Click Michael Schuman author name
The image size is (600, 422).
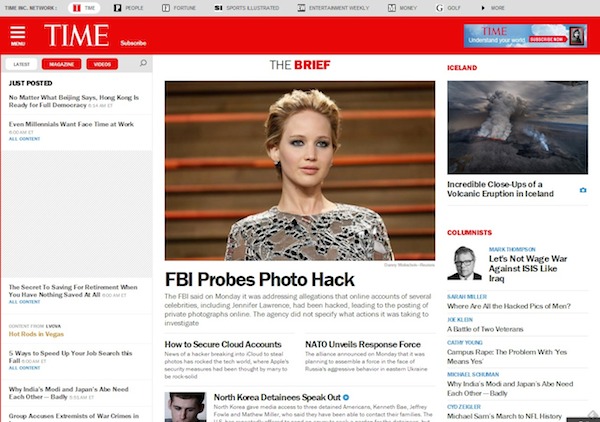pos(473,374)
